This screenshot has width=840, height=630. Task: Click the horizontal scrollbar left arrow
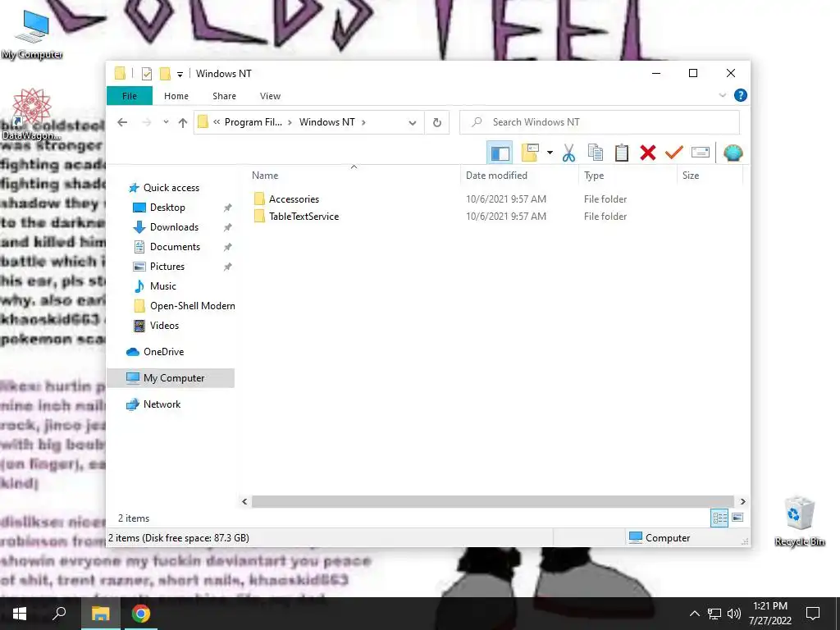(x=244, y=501)
